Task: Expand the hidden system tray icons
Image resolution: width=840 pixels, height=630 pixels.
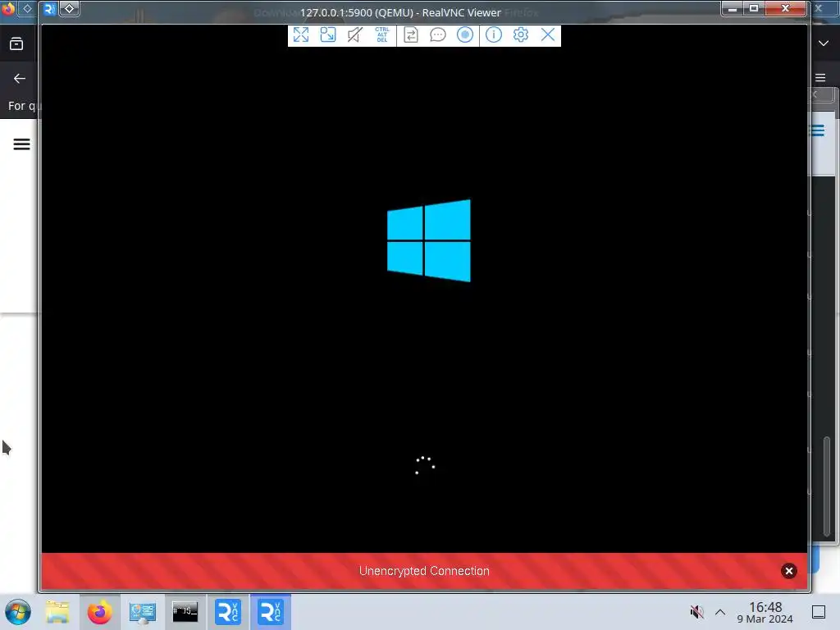Action: 720,612
